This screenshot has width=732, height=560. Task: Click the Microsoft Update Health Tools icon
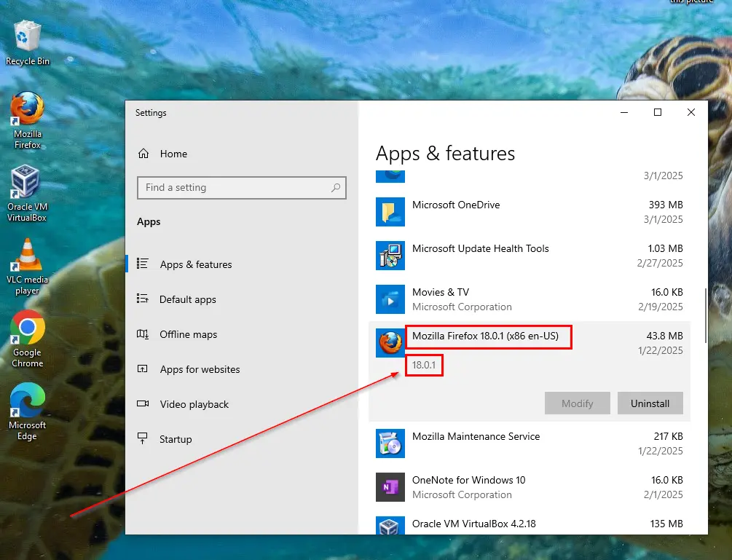tap(390, 256)
